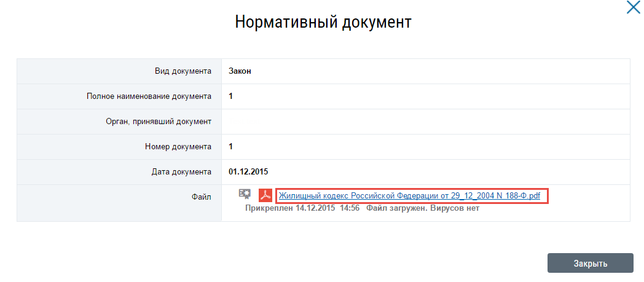Click the Прикреплен 14.12.2015 14:56 text
This screenshot has height=282, width=644.
pyautogui.click(x=302, y=208)
